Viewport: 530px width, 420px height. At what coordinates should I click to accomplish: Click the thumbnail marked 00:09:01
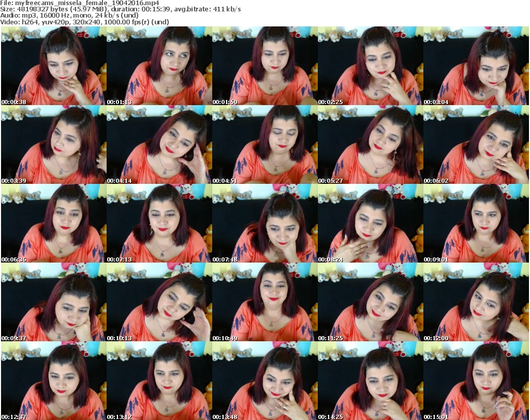click(x=476, y=224)
